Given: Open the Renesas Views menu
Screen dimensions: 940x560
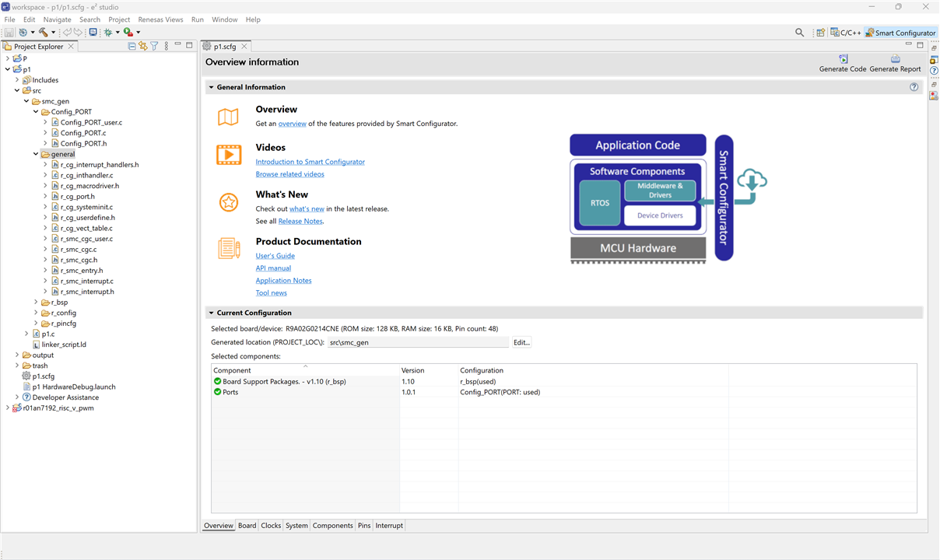Looking at the screenshot, I should coord(160,19).
